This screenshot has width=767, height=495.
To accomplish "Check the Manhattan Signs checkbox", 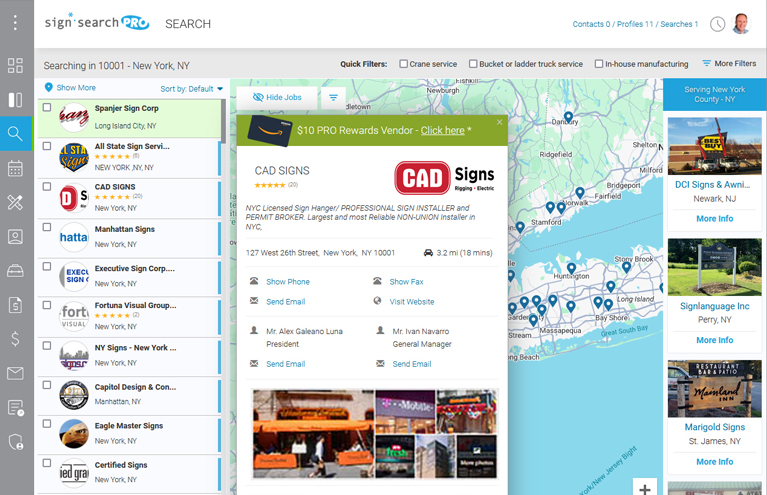I will pyautogui.click(x=47, y=227).
